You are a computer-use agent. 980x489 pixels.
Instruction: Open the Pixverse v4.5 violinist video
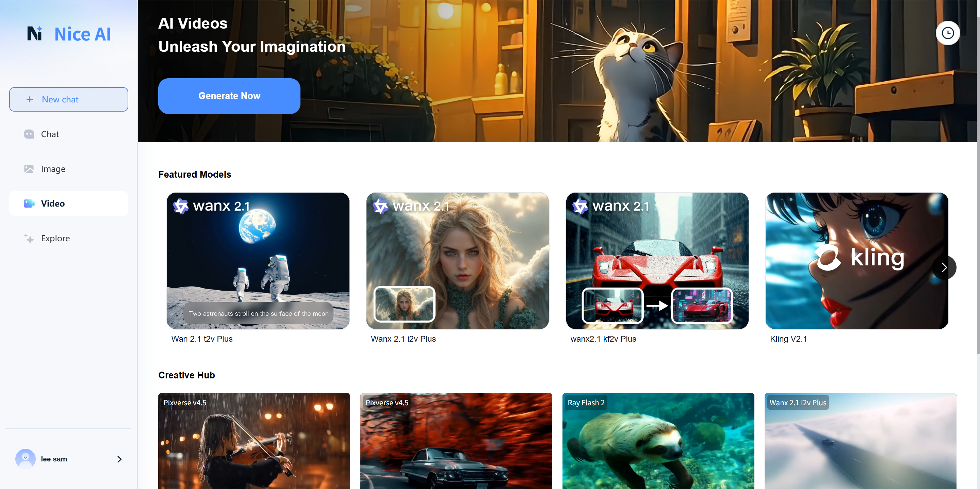click(254, 441)
